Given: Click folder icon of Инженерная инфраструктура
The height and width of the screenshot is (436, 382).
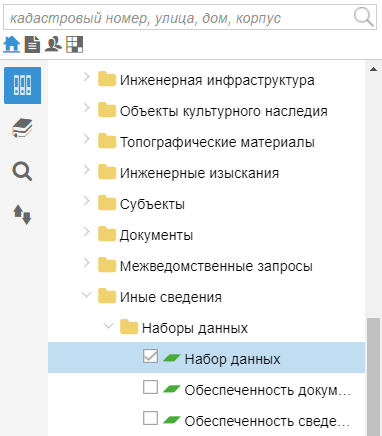Looking at the screenshot, I should pos(107,79).
